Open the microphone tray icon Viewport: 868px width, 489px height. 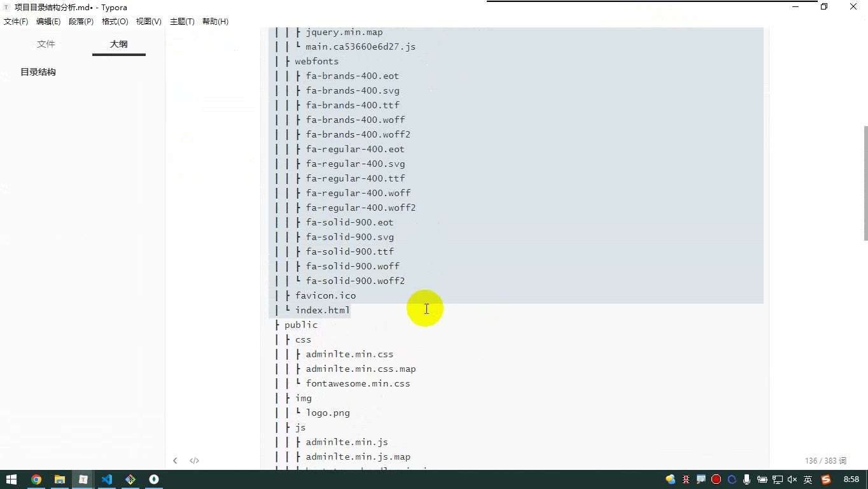pyautogui.click(x=746, y=479)
